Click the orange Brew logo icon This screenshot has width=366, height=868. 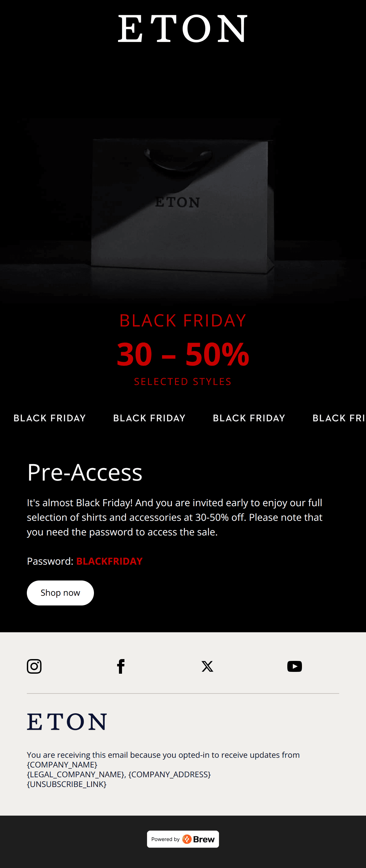coord(187,839)
